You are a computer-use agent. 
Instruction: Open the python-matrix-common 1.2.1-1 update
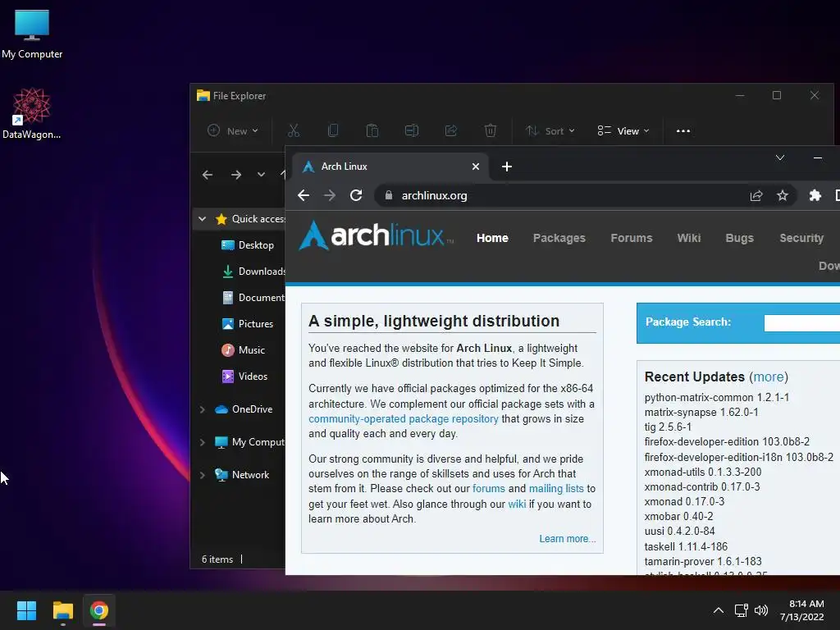pyautogui.click(x=717, y=398)
